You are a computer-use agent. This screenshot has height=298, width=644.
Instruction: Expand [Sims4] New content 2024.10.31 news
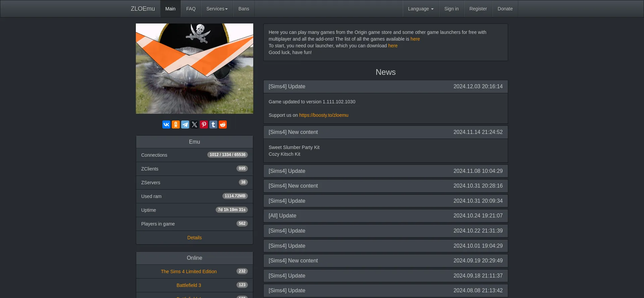(x=386, y=186)
